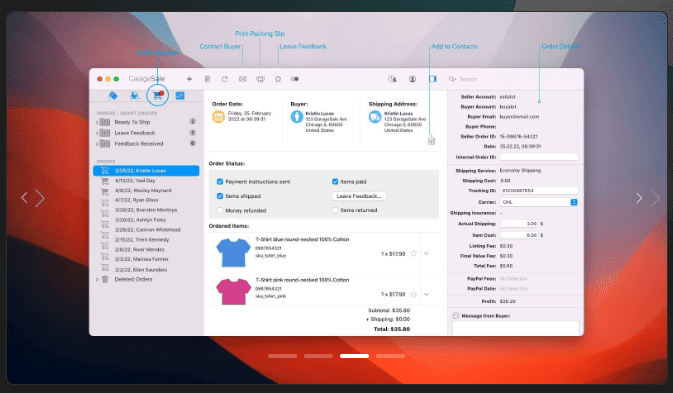Expand the Deleted Orders chevron

pos(97,279)
